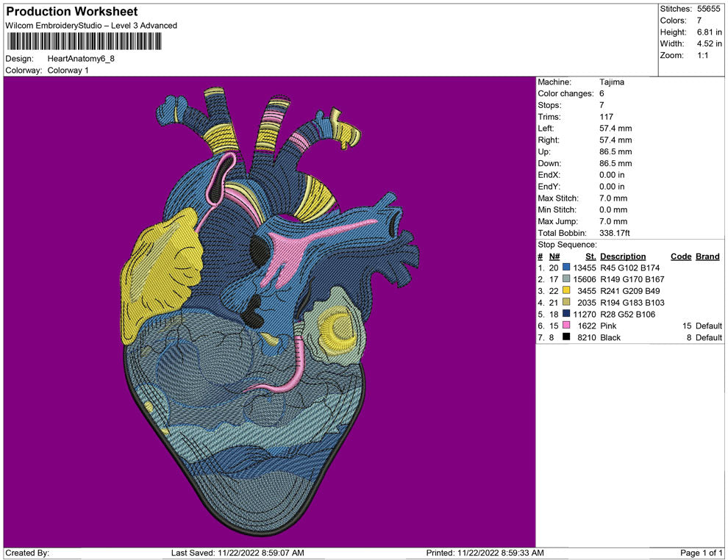Select the Code column header
The width and height of the screenshot is (728, 560).
[681, 256]
